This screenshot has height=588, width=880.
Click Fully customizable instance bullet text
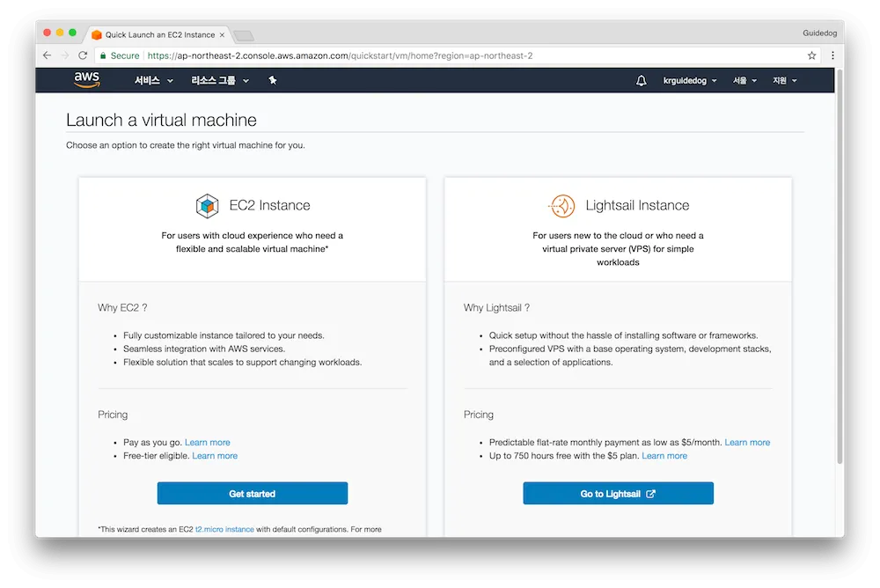(x=224, y=335)
